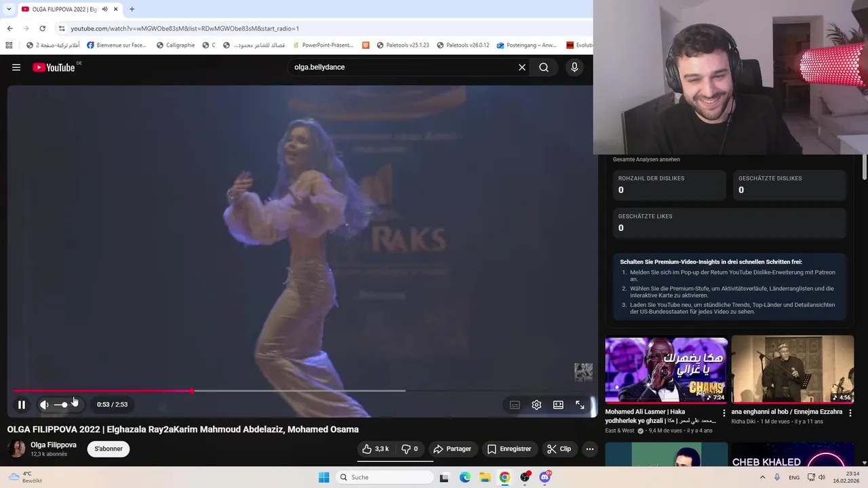Open the Paletools v25.1.23 bookmark

pos(403,45)
